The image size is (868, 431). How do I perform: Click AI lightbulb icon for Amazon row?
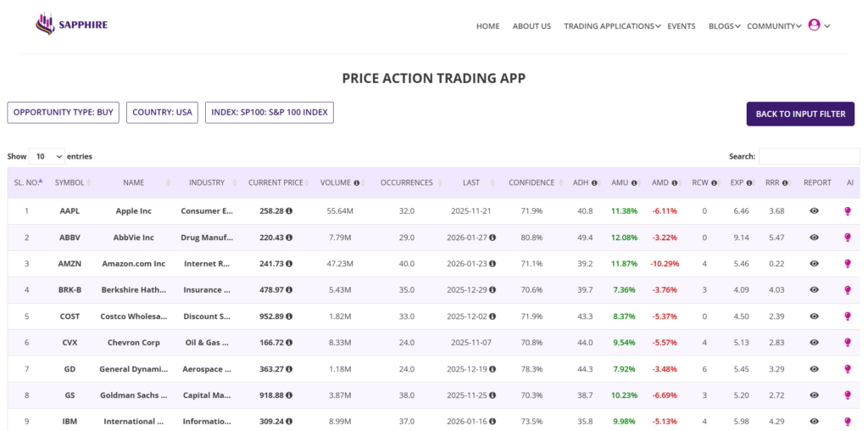pos(847,264)
